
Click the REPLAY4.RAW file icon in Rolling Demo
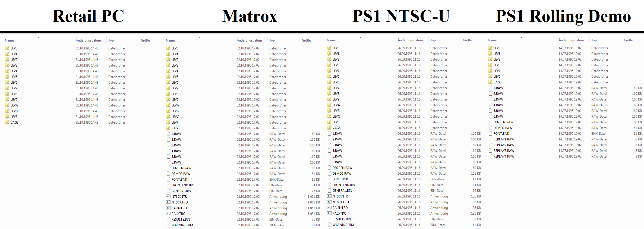(490, 156)
